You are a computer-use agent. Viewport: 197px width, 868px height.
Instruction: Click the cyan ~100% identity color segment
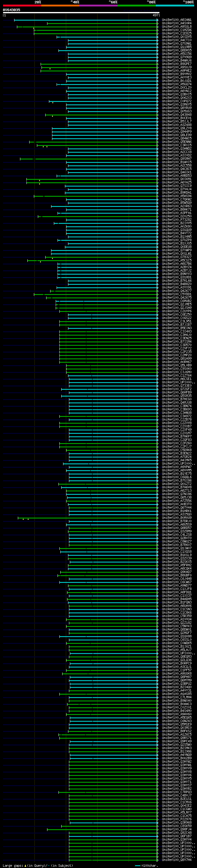click(x=175, y=6)
